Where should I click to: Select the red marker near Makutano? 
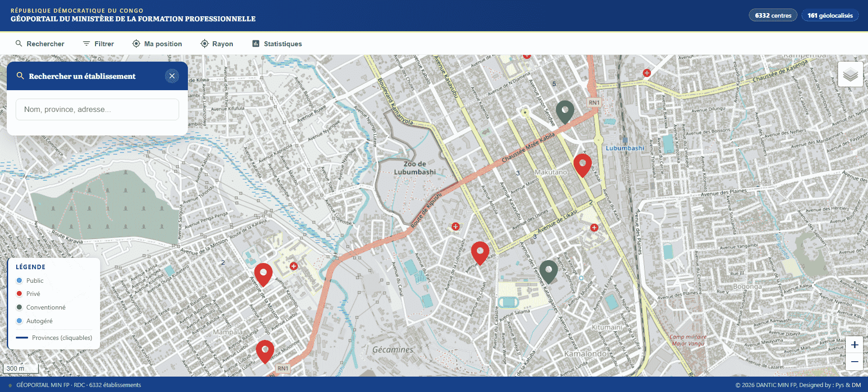pos(582,165)
